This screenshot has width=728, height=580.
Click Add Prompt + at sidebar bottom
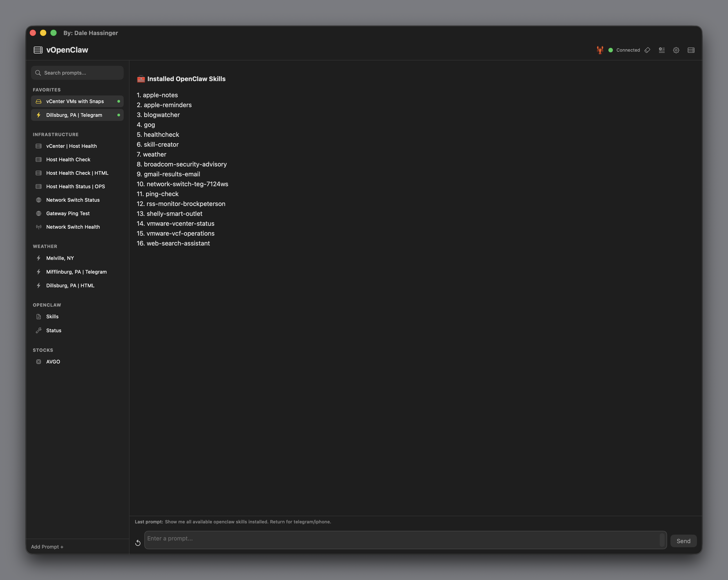tap(47, 547)
